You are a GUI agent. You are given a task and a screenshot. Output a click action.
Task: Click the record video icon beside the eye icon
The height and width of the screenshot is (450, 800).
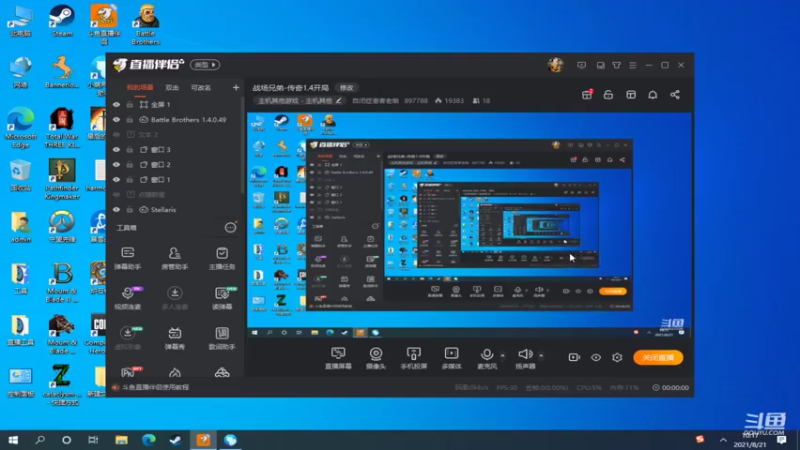(574, 357)
